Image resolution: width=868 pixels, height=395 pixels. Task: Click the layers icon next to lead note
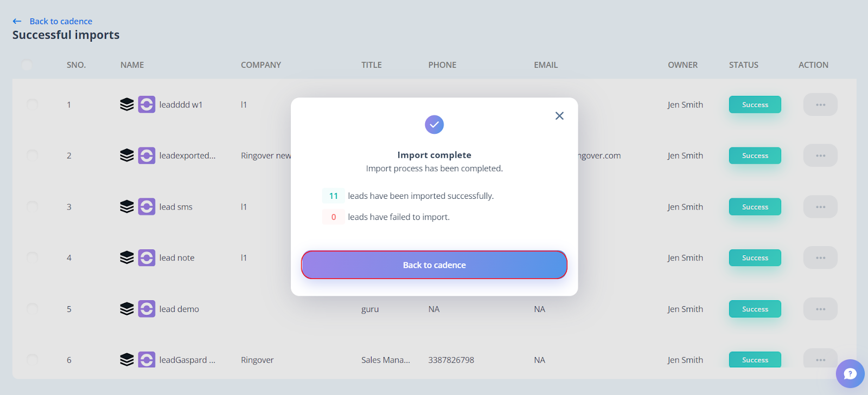pyautogui.click(x=126, y=257)
